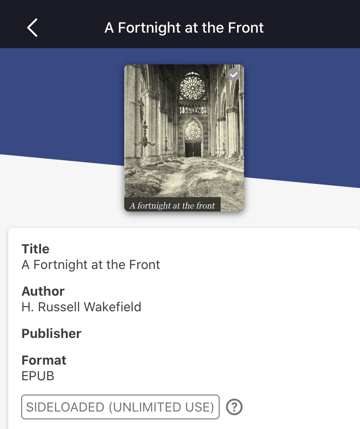This screenshot has width=360, height=429.
Task: Go back using the left arrow
Action: pyautogui.click(x=32, y=28)
